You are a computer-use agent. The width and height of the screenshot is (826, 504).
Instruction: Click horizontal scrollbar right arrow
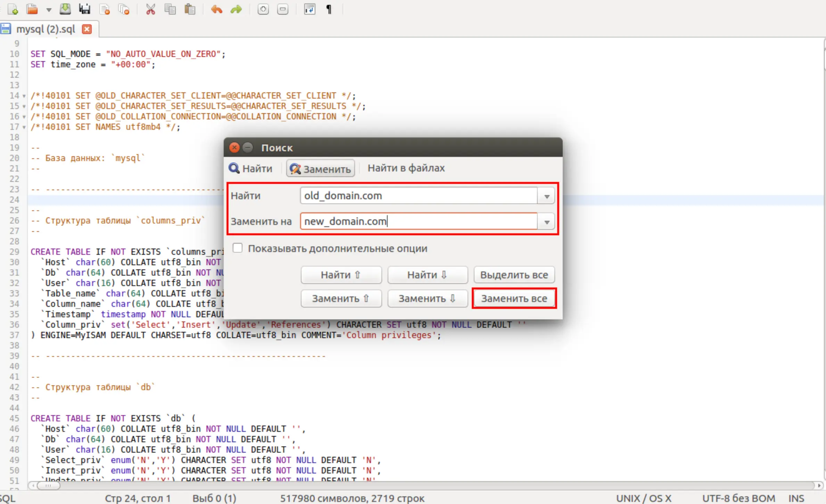pyautogui.click(x=819, y=486)
